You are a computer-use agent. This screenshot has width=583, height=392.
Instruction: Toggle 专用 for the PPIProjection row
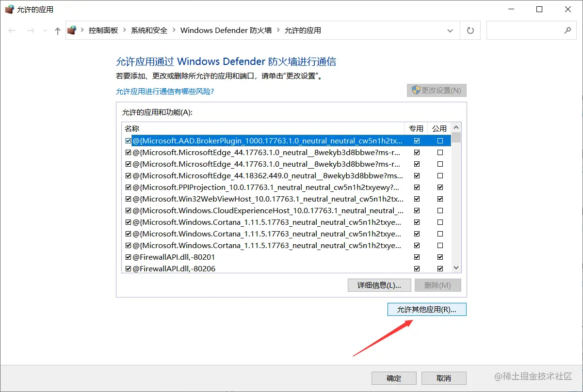tap(417, 187)
